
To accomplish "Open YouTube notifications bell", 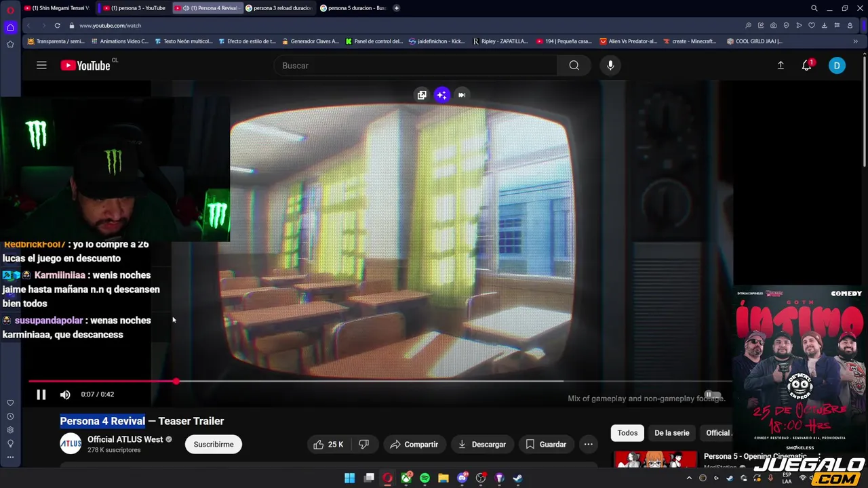I will coord(807,65).
